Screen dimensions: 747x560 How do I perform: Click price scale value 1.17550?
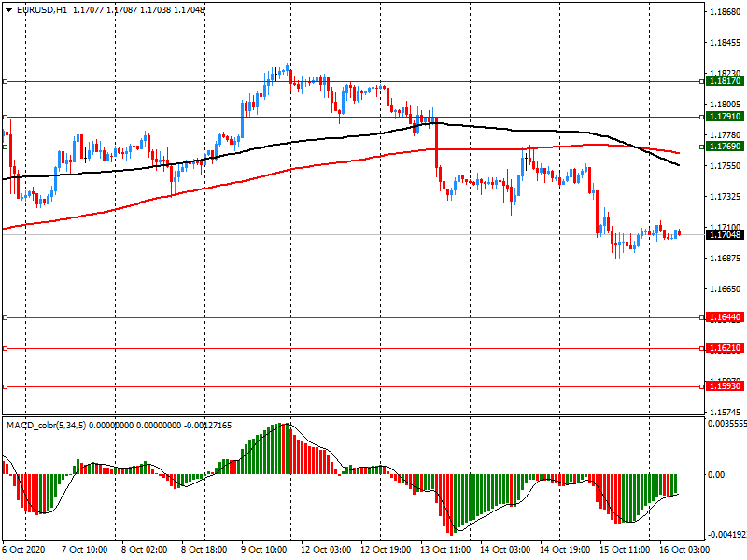pos(726,166)
